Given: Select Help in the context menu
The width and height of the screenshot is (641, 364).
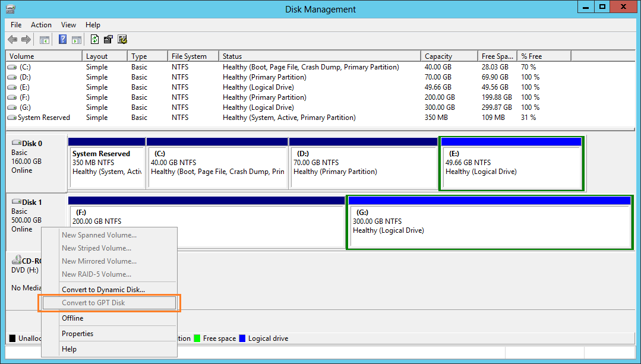Looking at the screenshot, I should click(x=109, y=349).
